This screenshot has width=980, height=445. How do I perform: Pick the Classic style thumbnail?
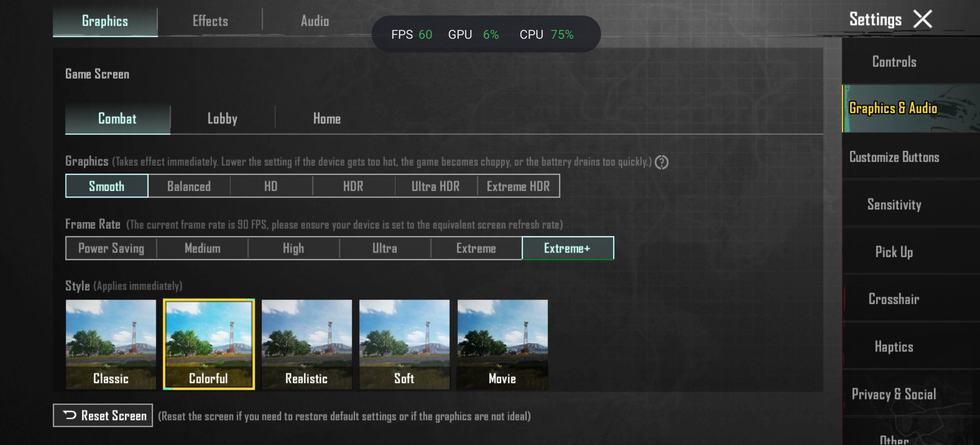[x=111, y=344]
